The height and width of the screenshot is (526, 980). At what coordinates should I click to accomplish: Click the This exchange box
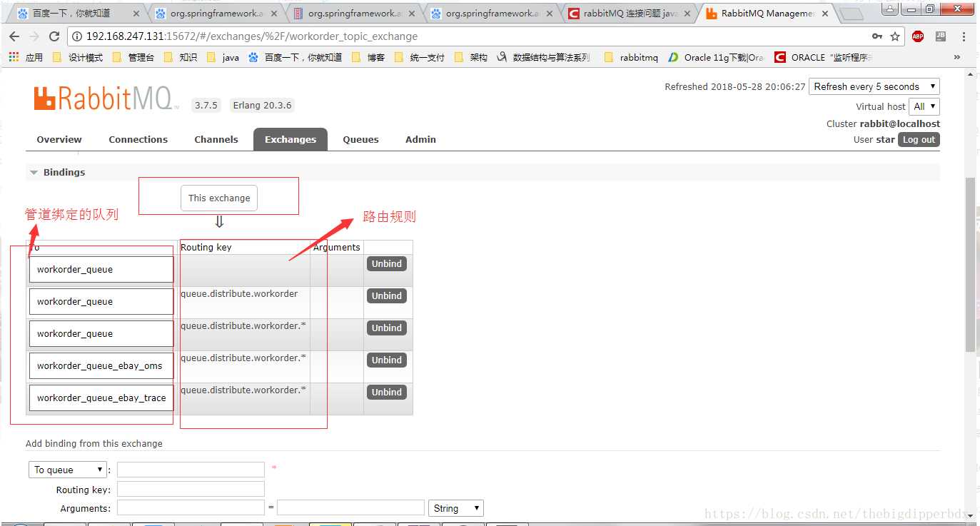tap(219, 198)
